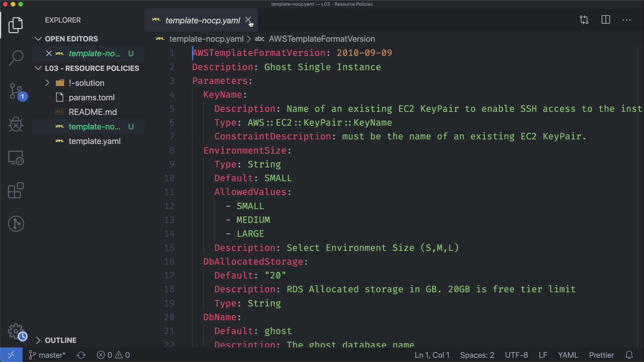Open Remote Explorer view
The height and width of the screenshot is (362, 644).
[x=16, y=158]
